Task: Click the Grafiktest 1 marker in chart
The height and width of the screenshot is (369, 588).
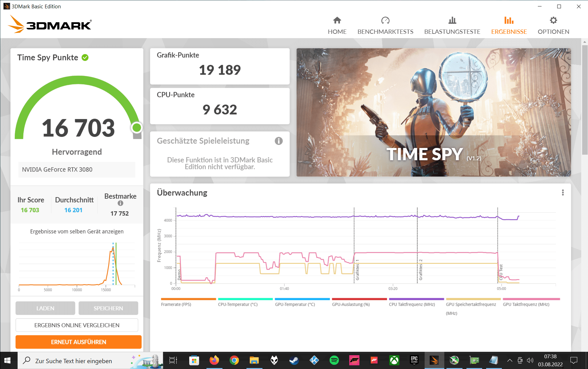Action: point(357,270)
